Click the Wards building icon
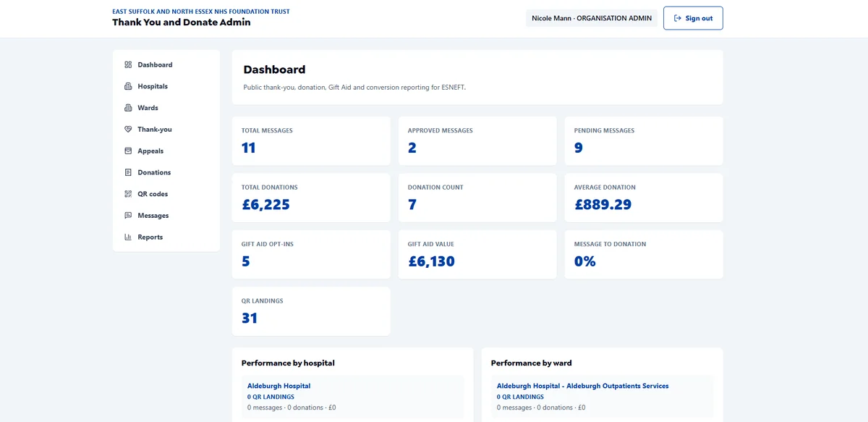This screenshot has width=868, height=422. click(128, 108)
